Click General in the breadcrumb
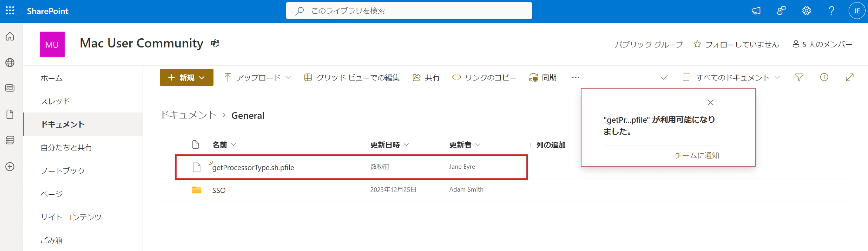This screenshot has height=251, width=868. 248,115
